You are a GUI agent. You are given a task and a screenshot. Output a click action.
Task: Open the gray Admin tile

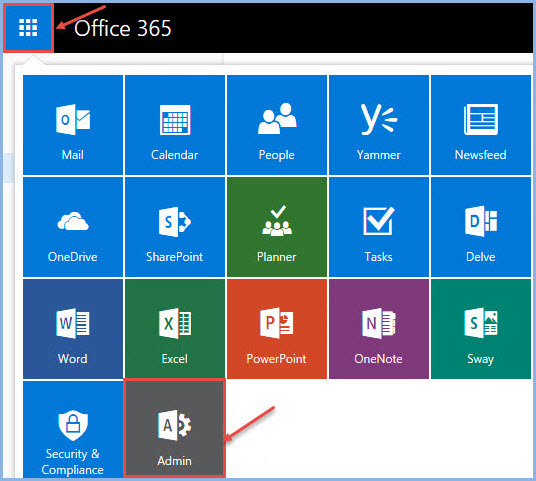pyautogui.click(x=175, y=428)
